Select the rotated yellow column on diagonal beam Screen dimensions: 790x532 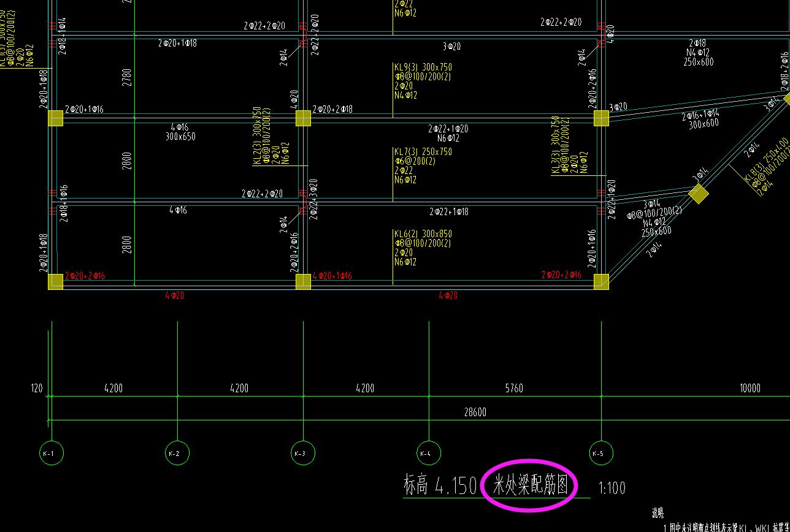coord(698,194)
